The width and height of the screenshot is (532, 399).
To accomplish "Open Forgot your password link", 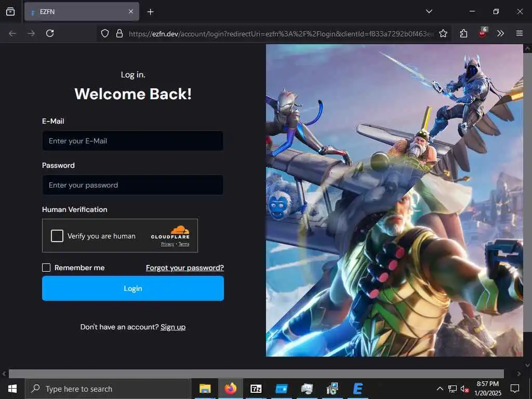I will 185,268.
